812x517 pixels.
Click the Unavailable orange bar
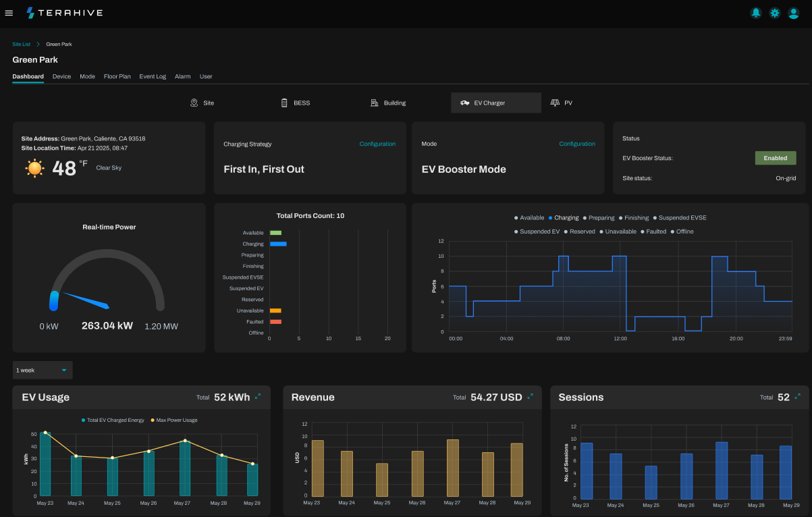[x=275, y=310]
